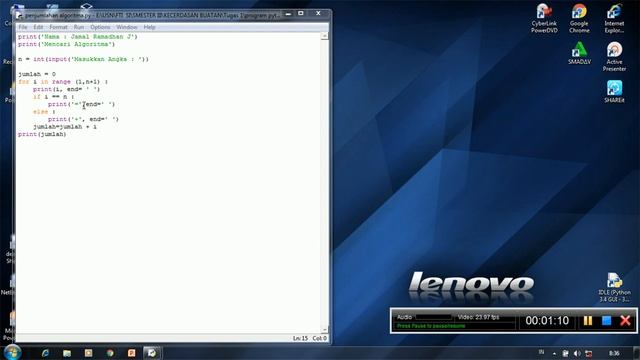Cancel recording with red X button

pos(625,321)
